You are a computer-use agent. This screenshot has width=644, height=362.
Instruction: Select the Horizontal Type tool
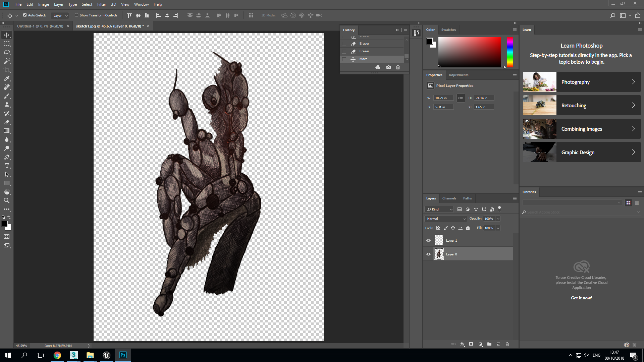(7, 166)
